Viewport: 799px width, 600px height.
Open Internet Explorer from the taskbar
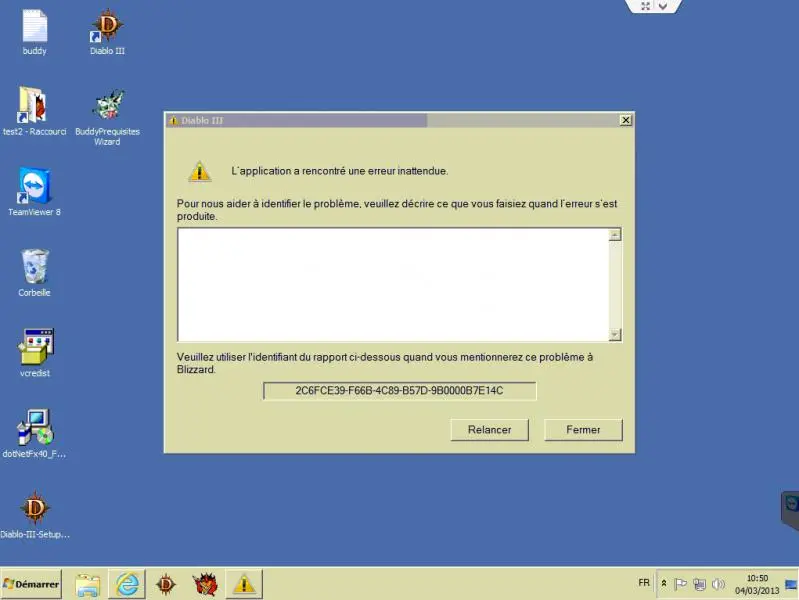(127, 584)
